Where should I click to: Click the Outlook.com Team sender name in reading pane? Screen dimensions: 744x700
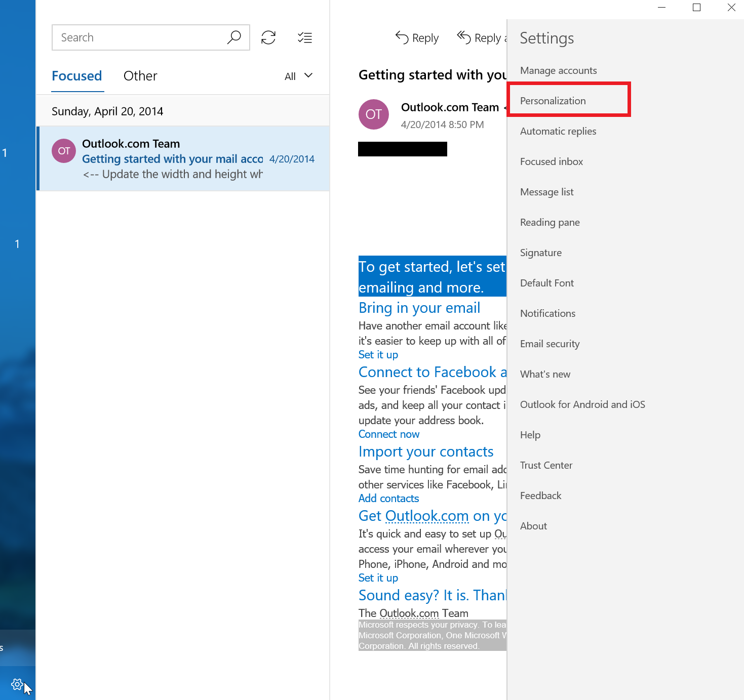click(x=450, y=107)
